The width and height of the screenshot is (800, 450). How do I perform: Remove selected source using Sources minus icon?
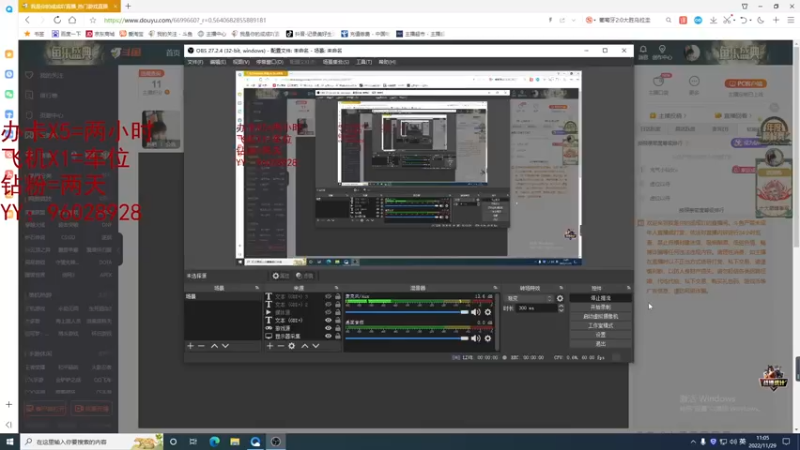point(281,346)
